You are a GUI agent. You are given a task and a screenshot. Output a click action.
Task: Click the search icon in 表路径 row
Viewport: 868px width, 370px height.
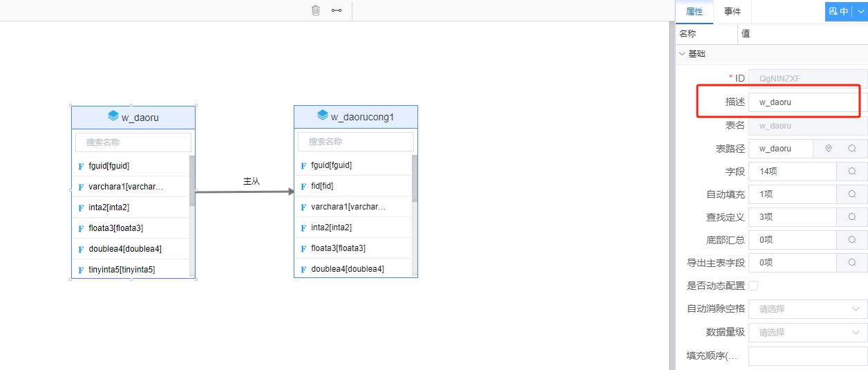(852, 149)
